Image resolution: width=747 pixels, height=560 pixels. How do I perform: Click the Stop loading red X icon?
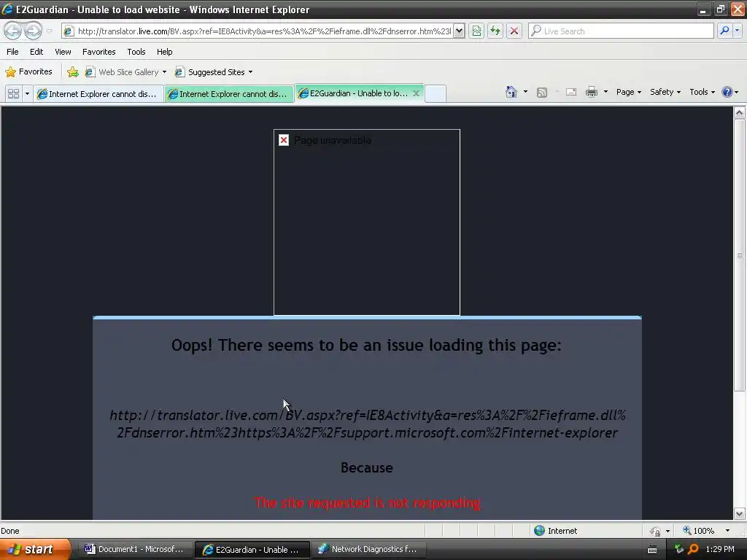point(514,31)
